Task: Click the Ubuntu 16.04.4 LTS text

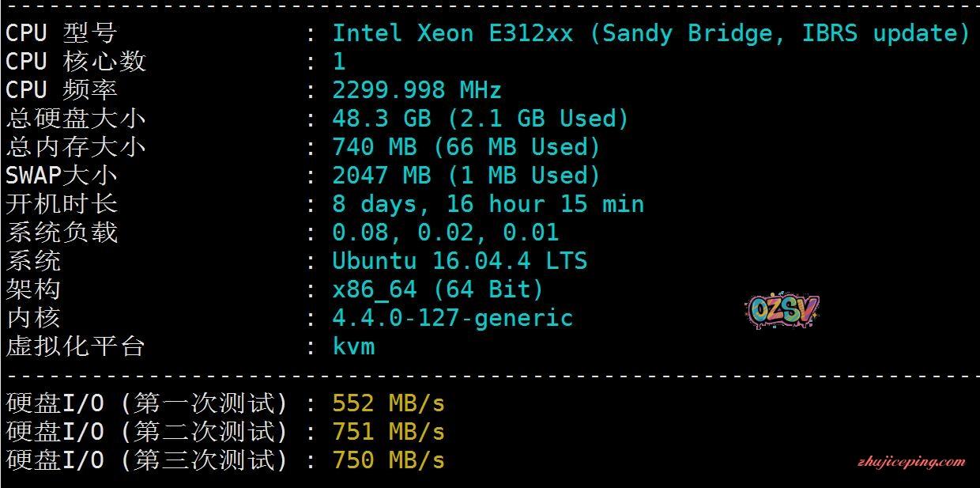Action: click(x=459, y=261)
